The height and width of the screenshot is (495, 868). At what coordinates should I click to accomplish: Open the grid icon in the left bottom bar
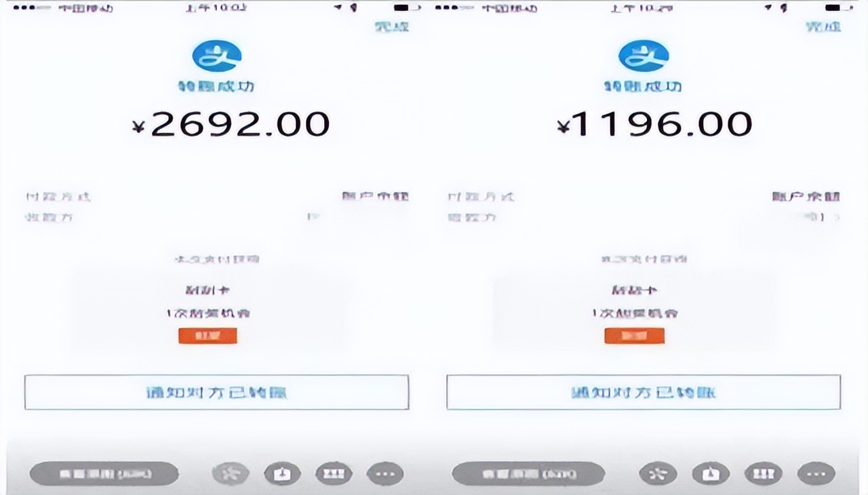pos(334,473)
